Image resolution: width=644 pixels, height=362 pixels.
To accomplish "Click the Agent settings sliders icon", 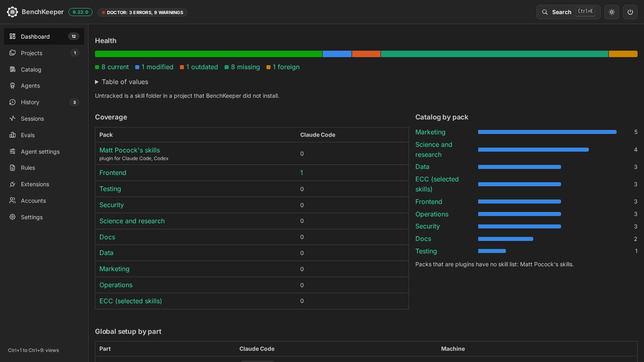I will tap(12, 151).
